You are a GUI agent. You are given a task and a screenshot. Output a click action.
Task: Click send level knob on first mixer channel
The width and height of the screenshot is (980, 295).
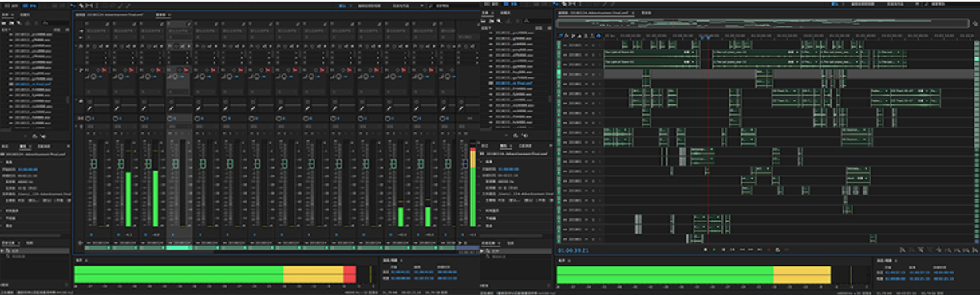[x=93, y=77]
